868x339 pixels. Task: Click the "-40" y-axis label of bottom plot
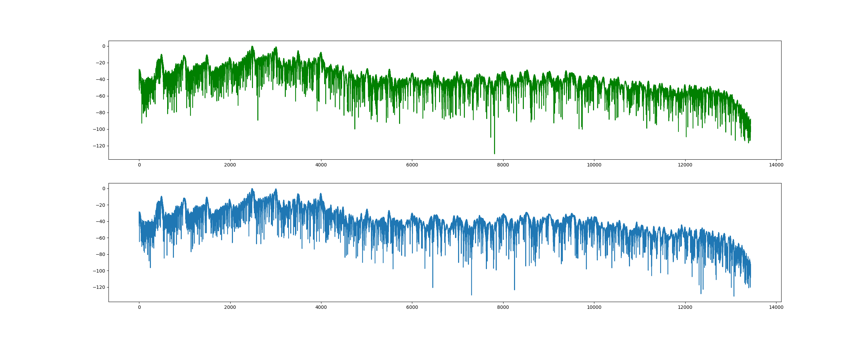coord(101,221)
